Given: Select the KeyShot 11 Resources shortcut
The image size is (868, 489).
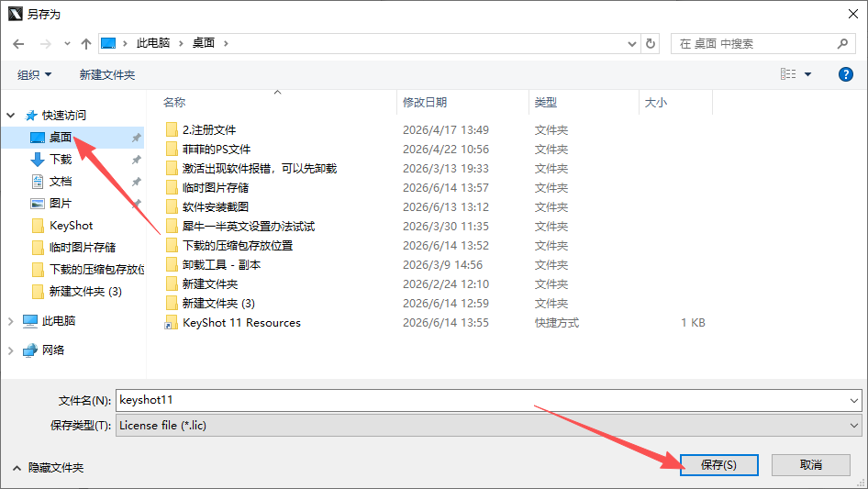Looking at the screenshot, I should click(x=241, y=323).
